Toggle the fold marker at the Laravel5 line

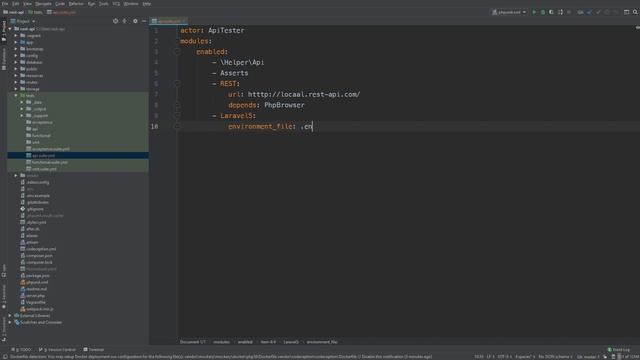pyautogui.click(x=177, y=116)
